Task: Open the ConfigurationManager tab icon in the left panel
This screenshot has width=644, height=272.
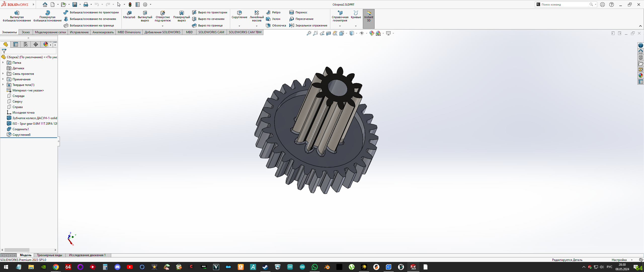Action: click(x=26, y=45)
